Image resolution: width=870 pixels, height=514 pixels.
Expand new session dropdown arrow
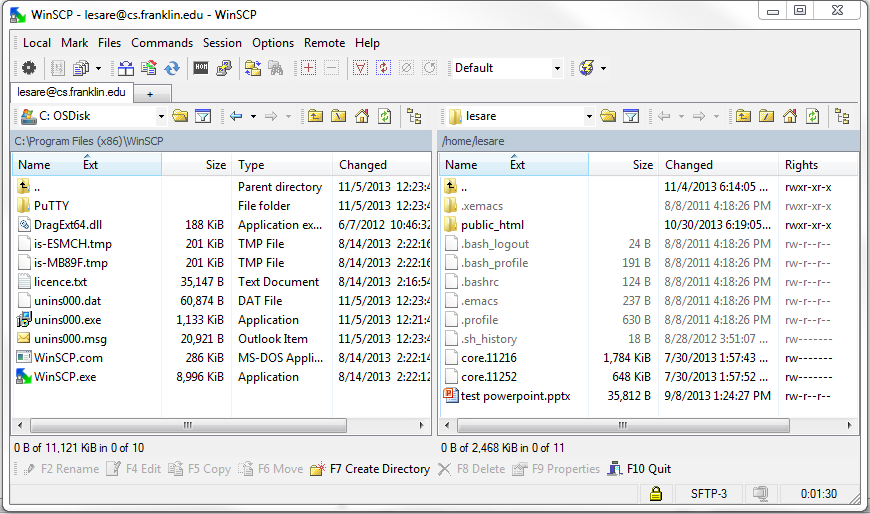(603, 69)
